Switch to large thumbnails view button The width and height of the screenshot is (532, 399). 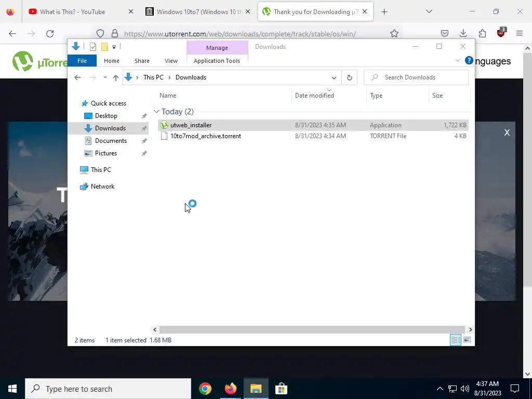(x=467, y=340)
